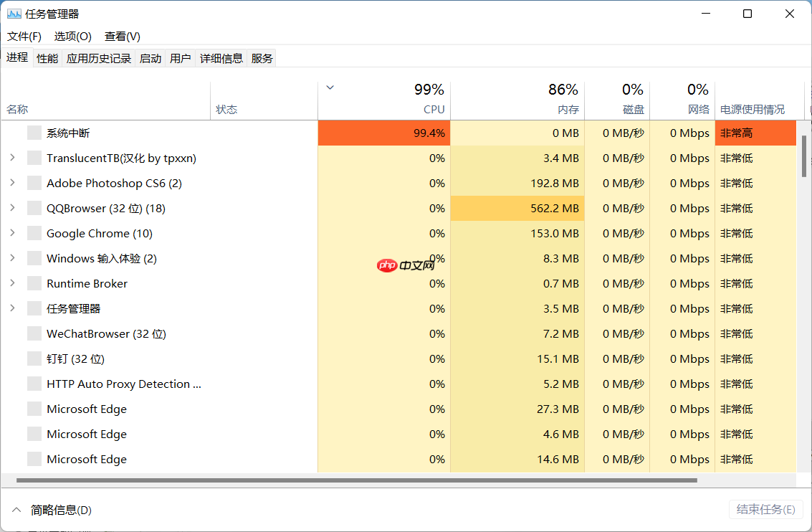
Task: Click the 钉钉 process icon
Action: 34,358
